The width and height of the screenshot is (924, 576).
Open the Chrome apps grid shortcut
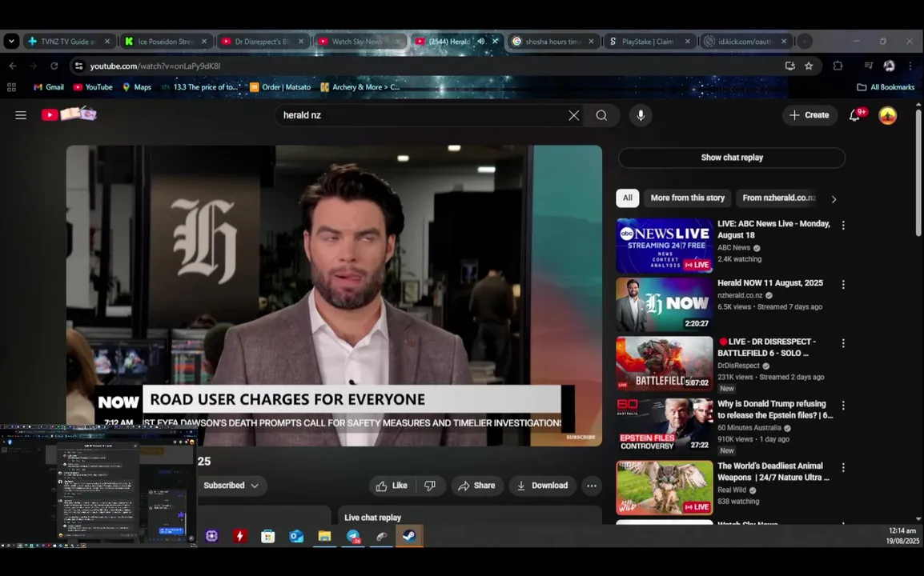tap(11, 87)
